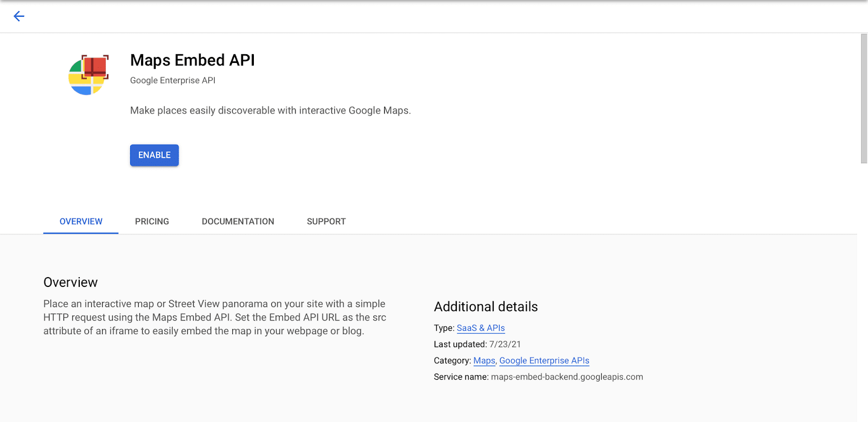Open the SaaS & APIs type link
The width and height of the screenshot is (868, 422).
click(481, 328)
